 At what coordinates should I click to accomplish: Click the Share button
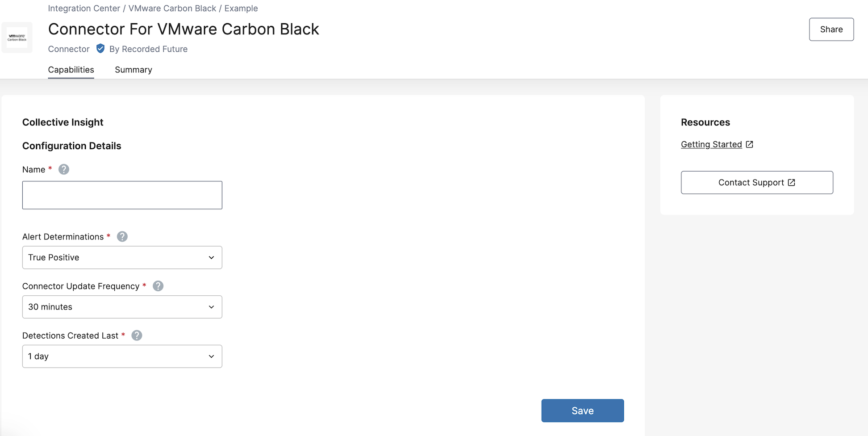point(831,29)
